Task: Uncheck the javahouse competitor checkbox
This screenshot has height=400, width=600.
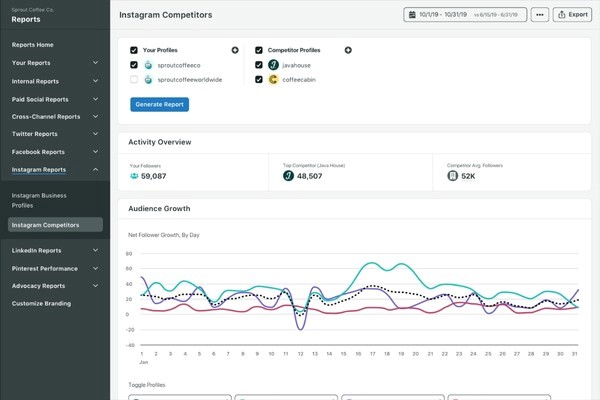Action: pyautogui.click(x=259, y=65)
